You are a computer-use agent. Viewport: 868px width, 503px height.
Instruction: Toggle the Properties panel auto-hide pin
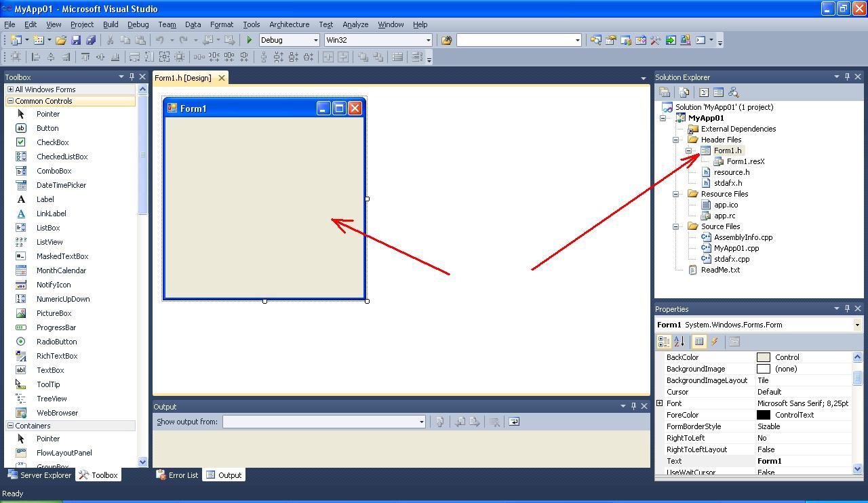tap(847, 308)
